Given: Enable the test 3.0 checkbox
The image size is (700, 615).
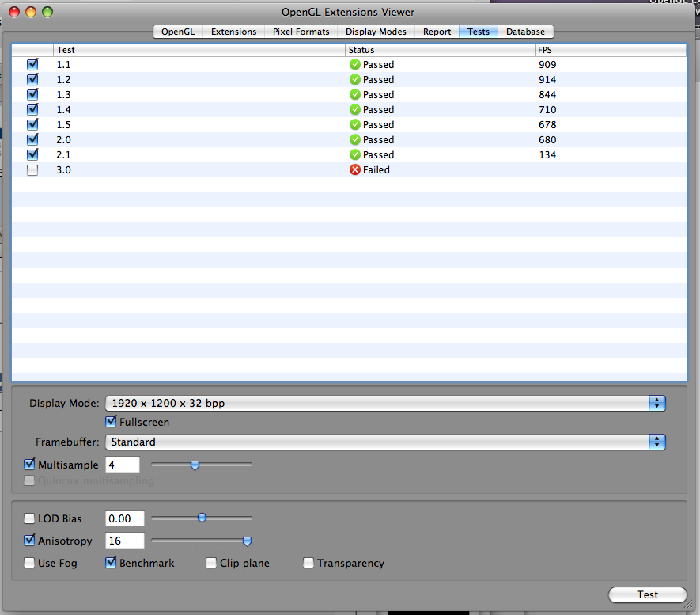Looking at the screenshot, I should (x=32, y=169).
